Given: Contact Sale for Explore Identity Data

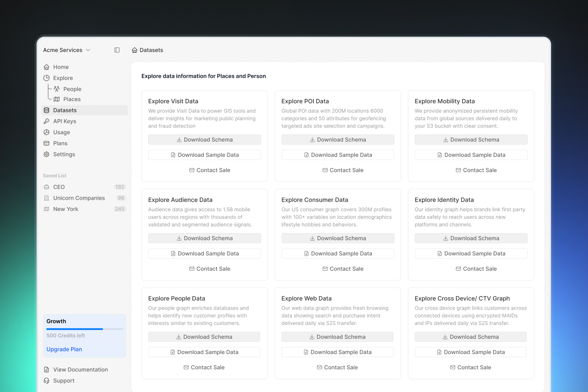Looking at the screenshot, I should (x=476, y=269).
